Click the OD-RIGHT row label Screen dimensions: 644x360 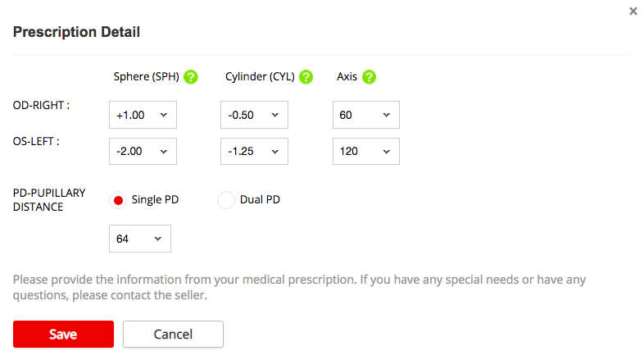[x=41, y=105]
